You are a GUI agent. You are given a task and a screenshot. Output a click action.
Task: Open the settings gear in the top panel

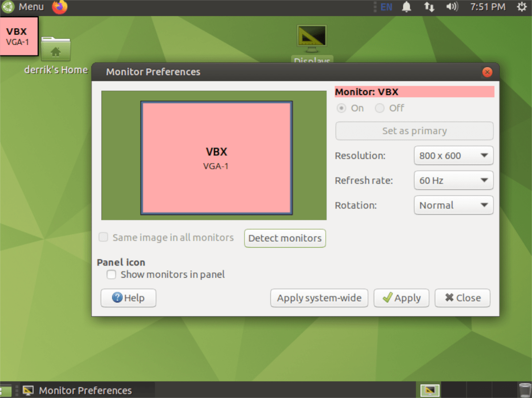pyautogui.click(x=522, y=7)
